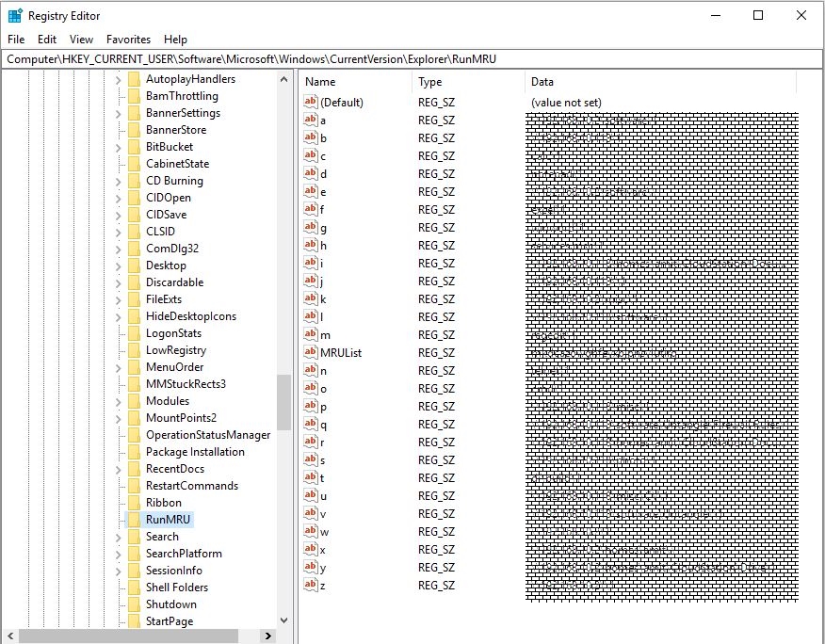This screenshot has width=825, height=644.
Task: Expand the AutoplayHandlers key
Action: (119, 80)
